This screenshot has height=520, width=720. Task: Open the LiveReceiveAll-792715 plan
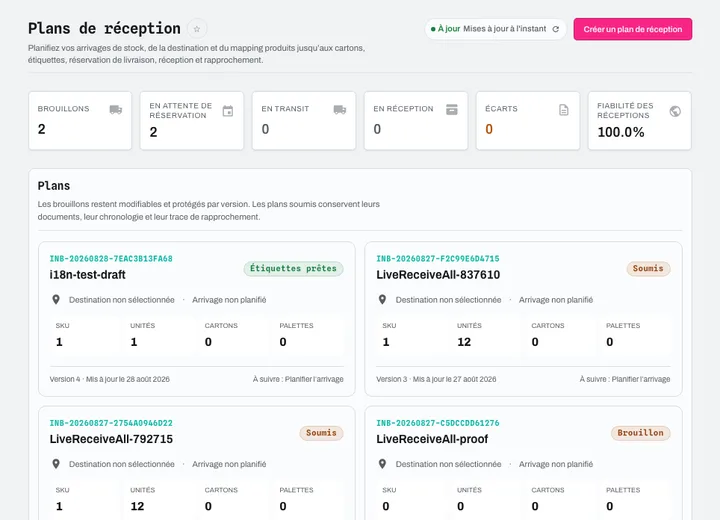click(111, 439)
